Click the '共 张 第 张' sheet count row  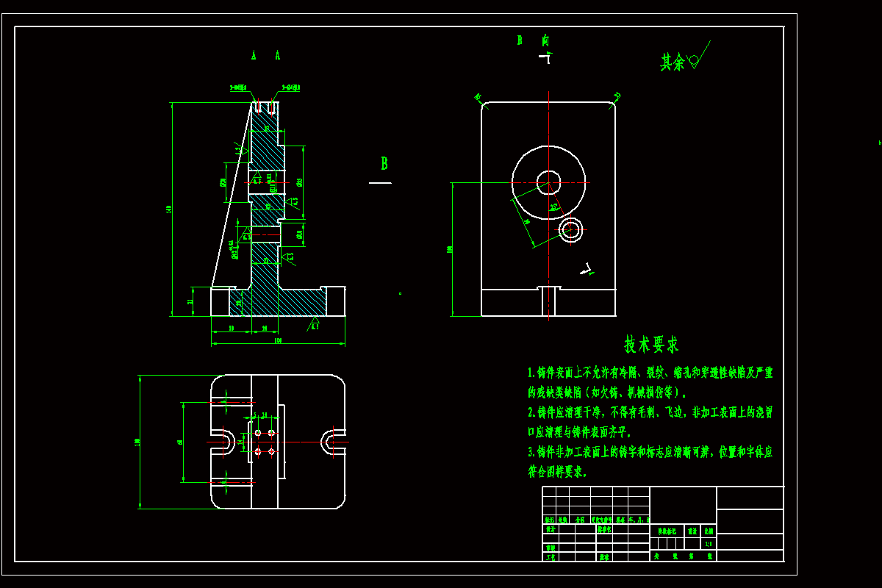[683, 556]
